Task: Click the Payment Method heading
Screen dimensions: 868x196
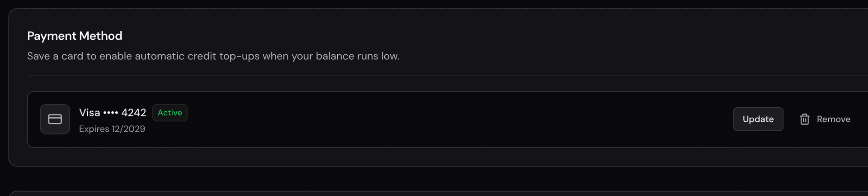Action: 75,36
